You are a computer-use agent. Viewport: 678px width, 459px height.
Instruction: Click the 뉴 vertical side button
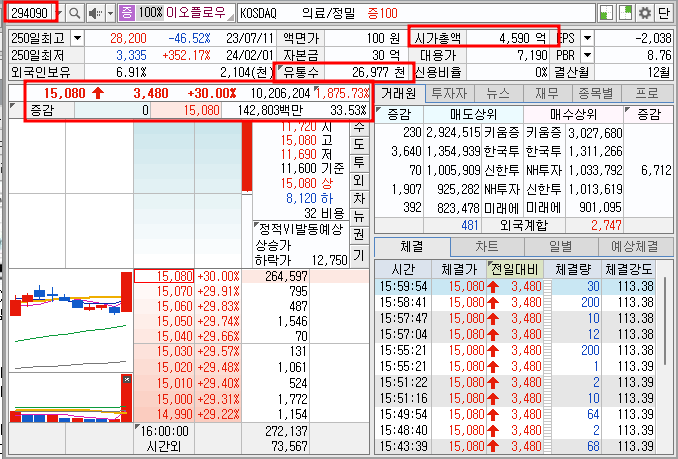point(359,216)
